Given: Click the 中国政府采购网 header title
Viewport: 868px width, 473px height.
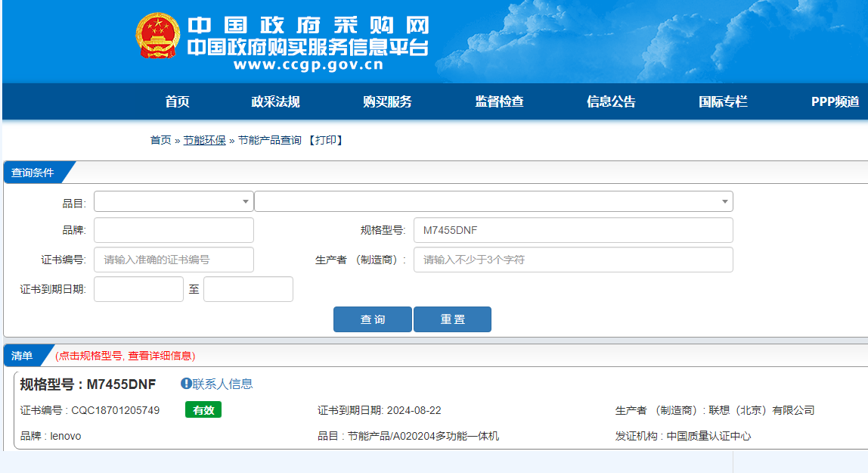Looking at the screenshot, I should pos(308,25).
